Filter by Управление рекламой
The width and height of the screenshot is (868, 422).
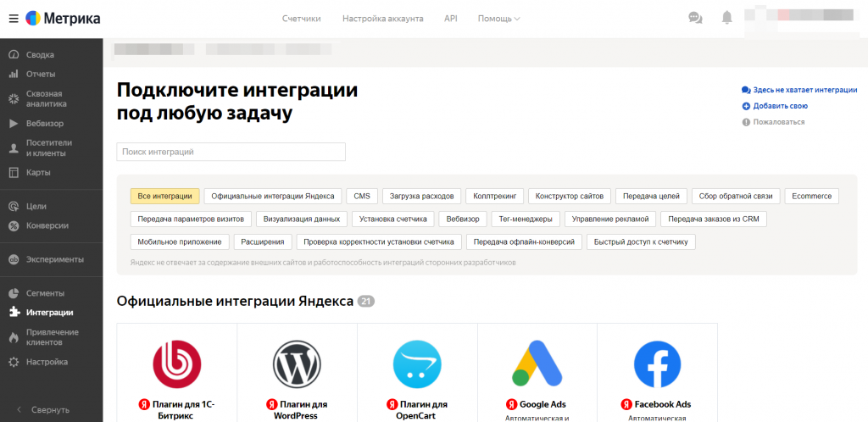[610, 219]
